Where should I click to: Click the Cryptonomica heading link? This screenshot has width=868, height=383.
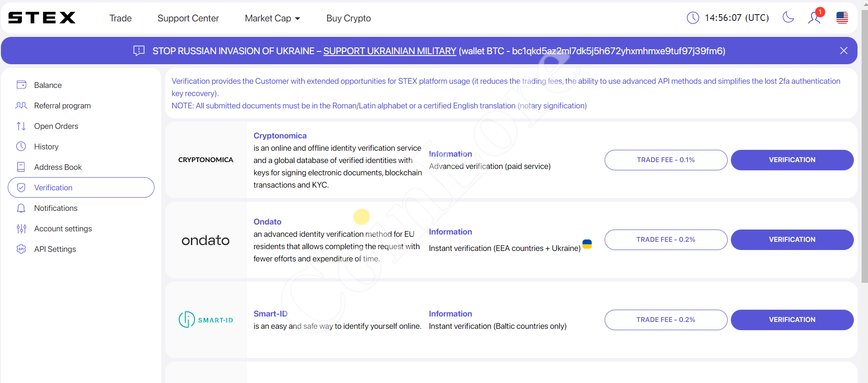coord(280,136)
